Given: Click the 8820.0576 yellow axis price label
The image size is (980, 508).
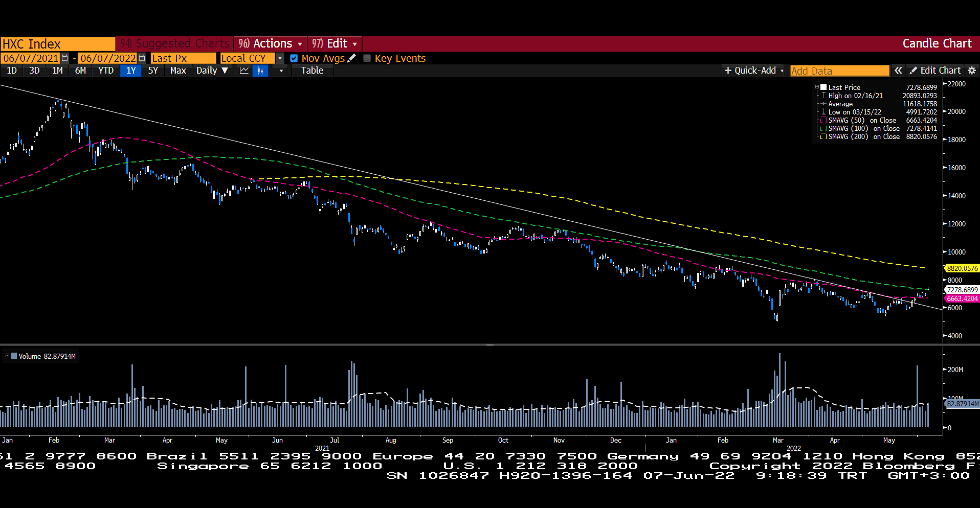Looking at the screenshot, I should click(x=962, y=268).
